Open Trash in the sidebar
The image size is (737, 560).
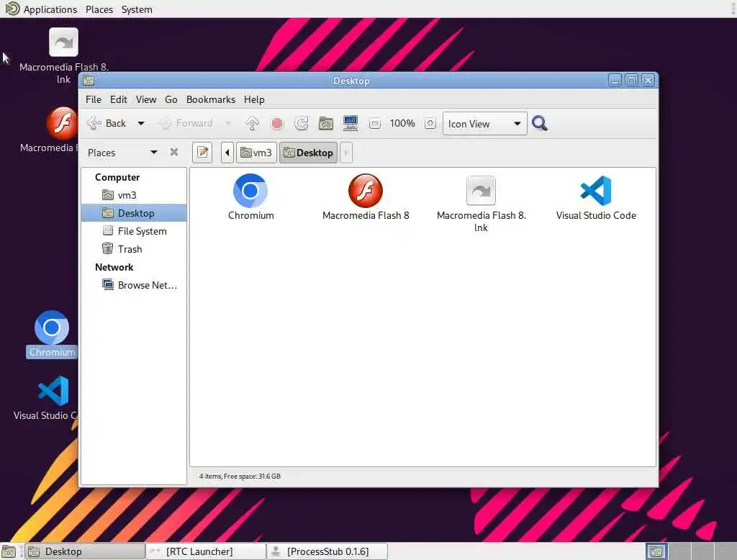(133, 249)
